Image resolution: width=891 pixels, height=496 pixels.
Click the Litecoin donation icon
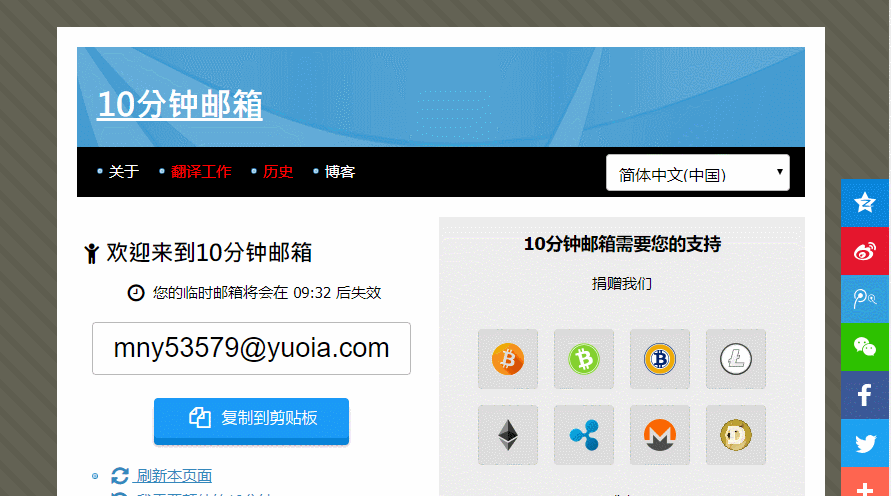click(x=736, y=359)
